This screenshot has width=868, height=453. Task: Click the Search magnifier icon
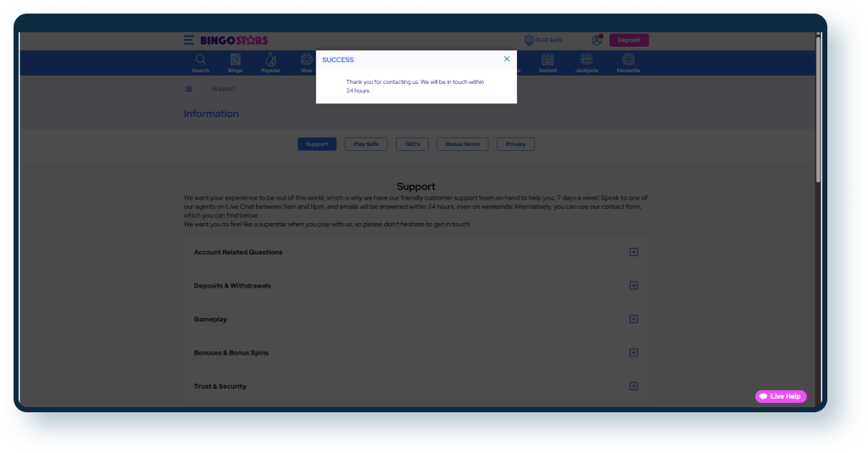(201, 60)
